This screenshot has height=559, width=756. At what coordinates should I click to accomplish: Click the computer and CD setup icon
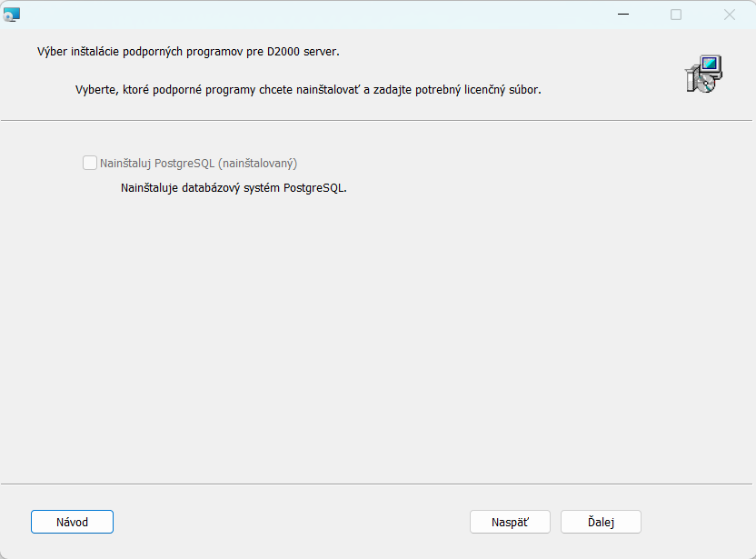(x=702, y=74)
